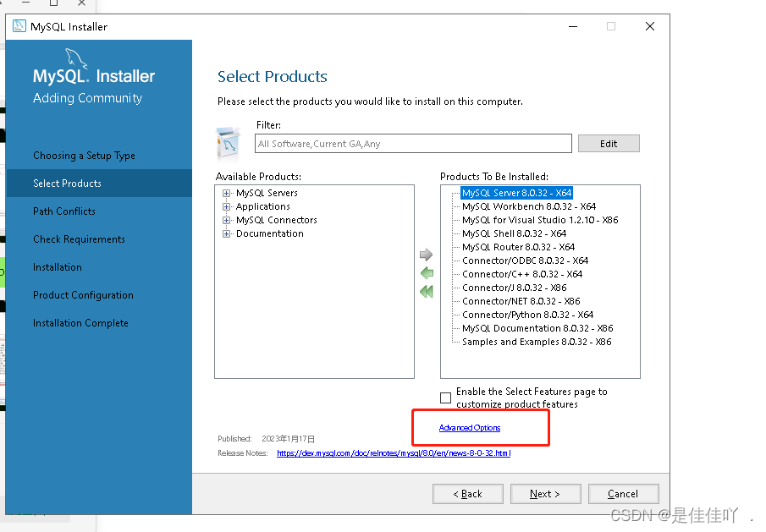This screenshot has height=532, width=766.
Task: Click the gray add-product right arrow
Action: [x=426, y=255]
